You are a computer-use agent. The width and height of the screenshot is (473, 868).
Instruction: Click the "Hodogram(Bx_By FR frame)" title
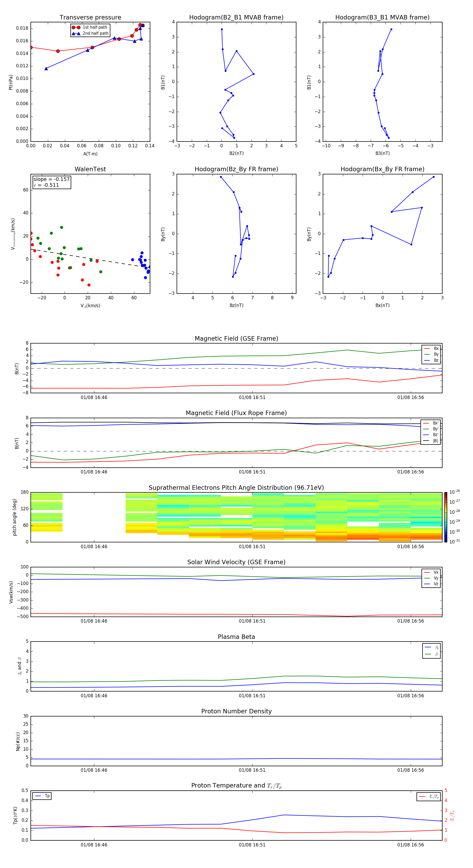click(x=382, y=169)
